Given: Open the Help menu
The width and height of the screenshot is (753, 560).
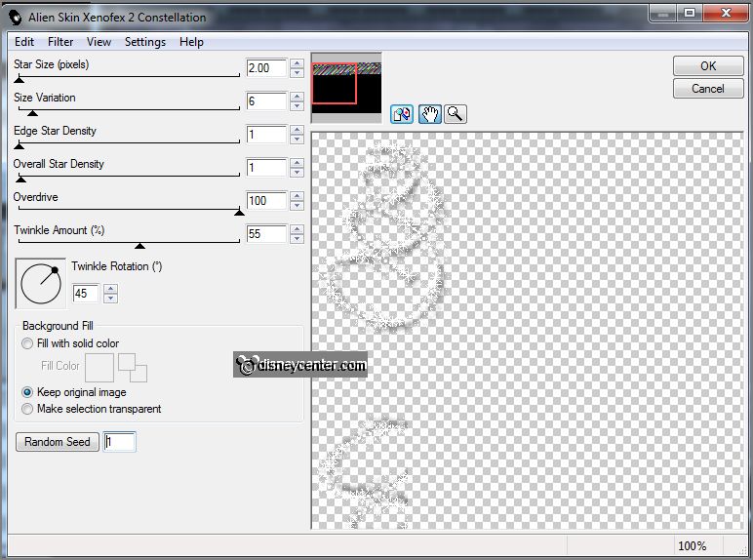Looking at the screenshot, I should click(x=191, y=42).
